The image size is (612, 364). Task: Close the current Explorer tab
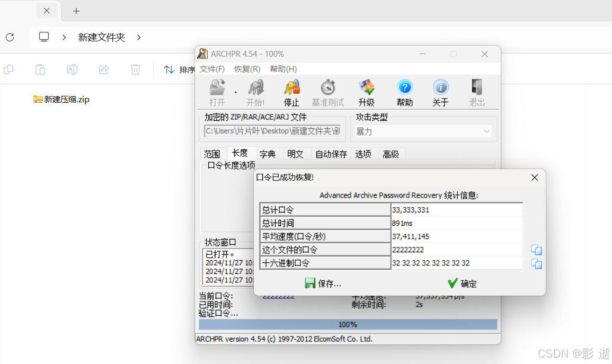coord(47,11)
